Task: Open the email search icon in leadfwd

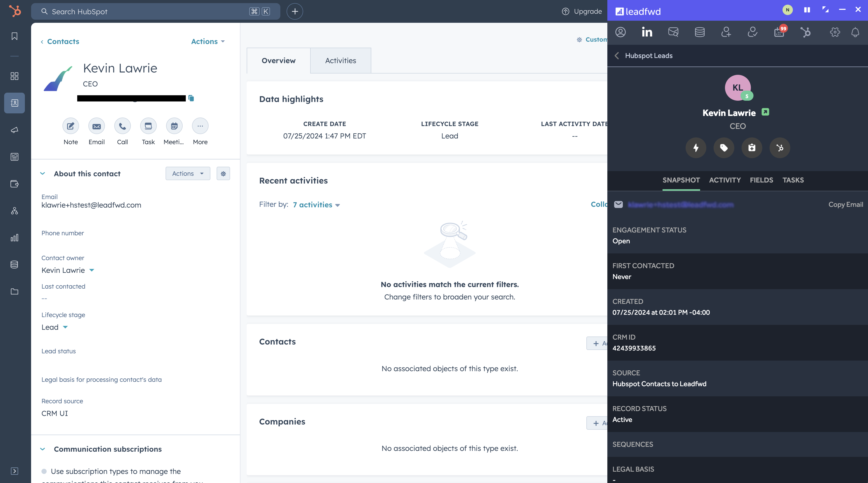Action: tap(673, 32)
